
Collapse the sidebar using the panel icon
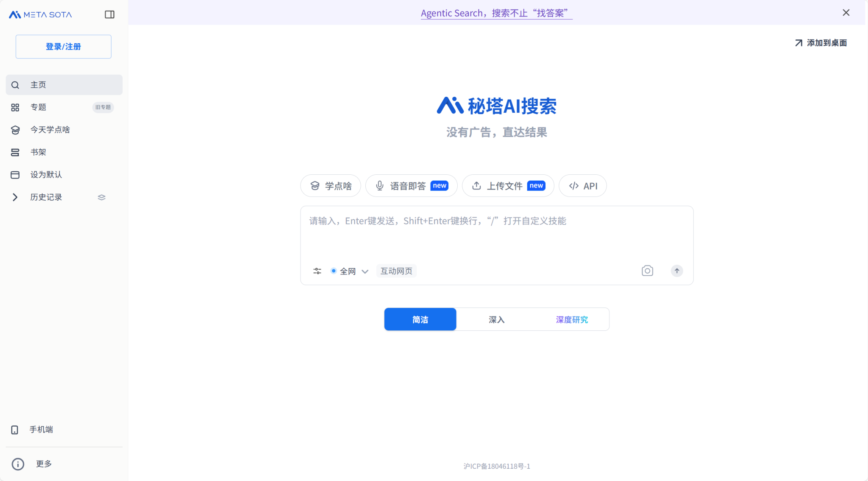pyautogui.click(x=110, y=14)
